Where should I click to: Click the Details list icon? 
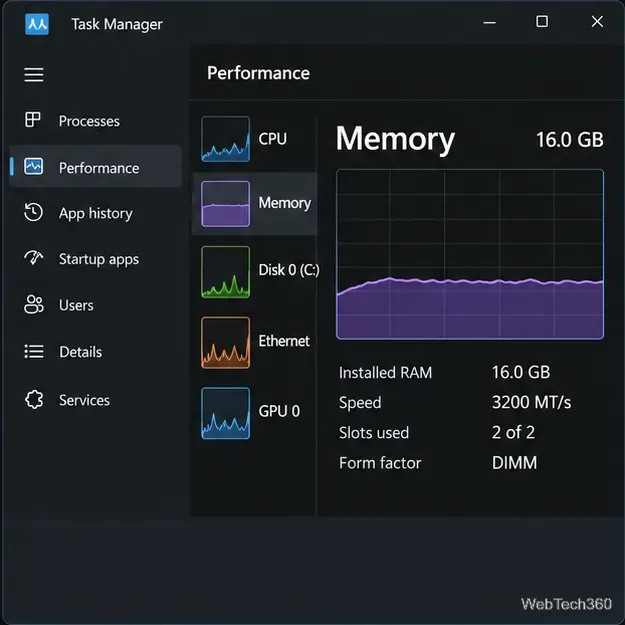coord(34,352)
